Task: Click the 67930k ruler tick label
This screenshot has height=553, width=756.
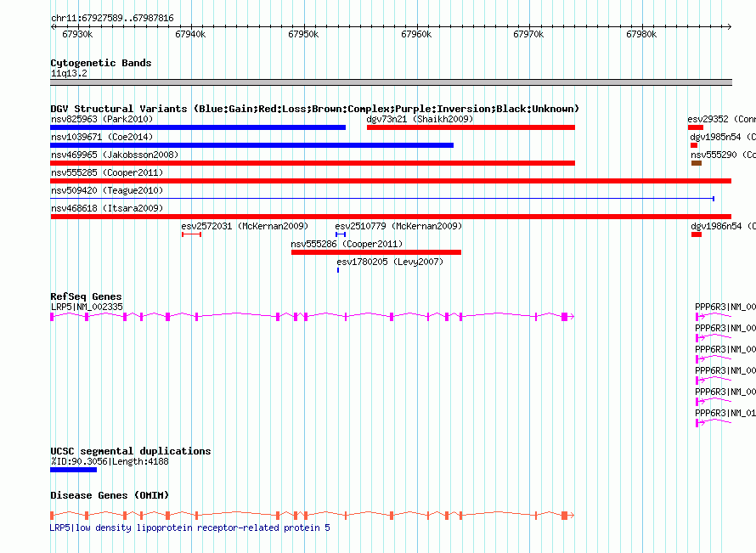Action: tap(77, 35)
